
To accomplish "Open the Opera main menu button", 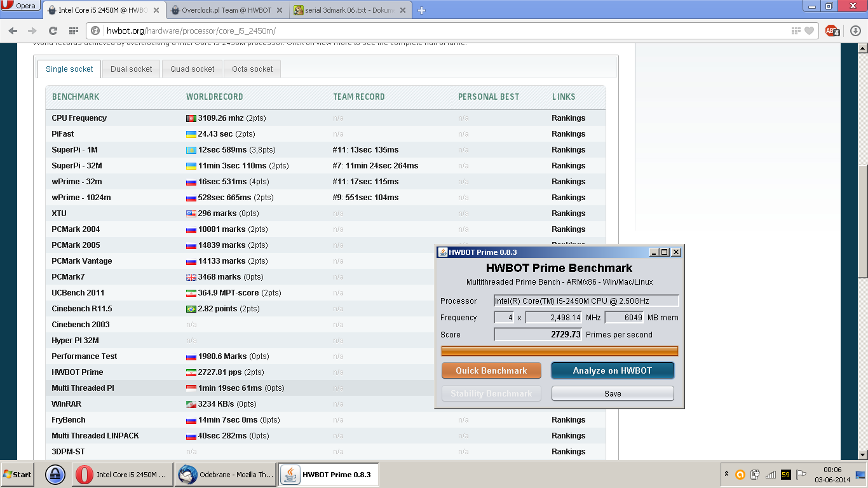I will tap(19, 6).
